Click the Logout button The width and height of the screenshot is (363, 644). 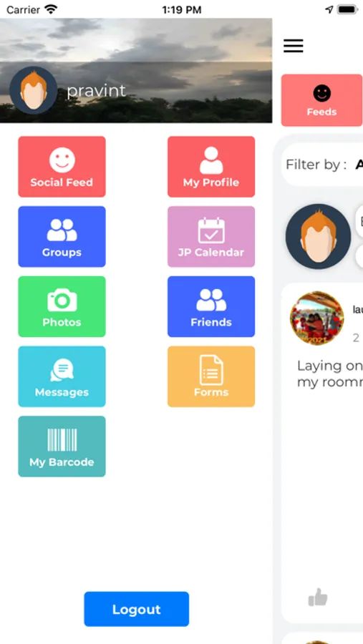[x=137, y=609]
